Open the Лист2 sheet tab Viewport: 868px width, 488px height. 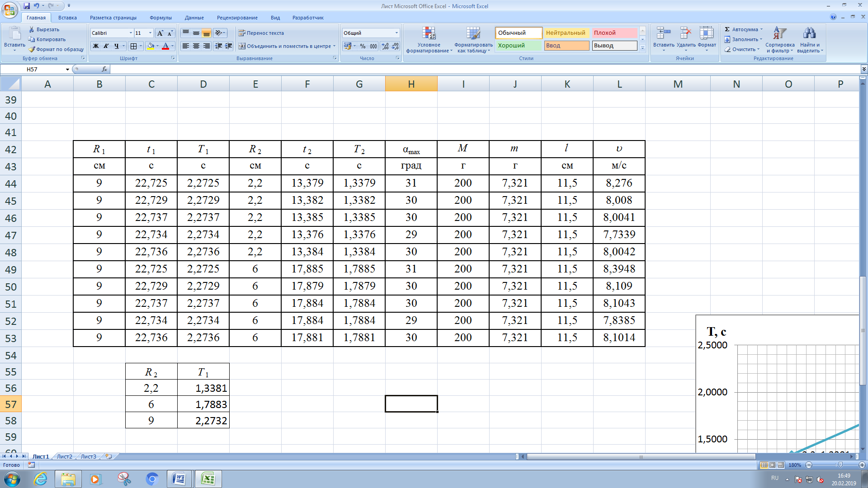tap(64, 456)
